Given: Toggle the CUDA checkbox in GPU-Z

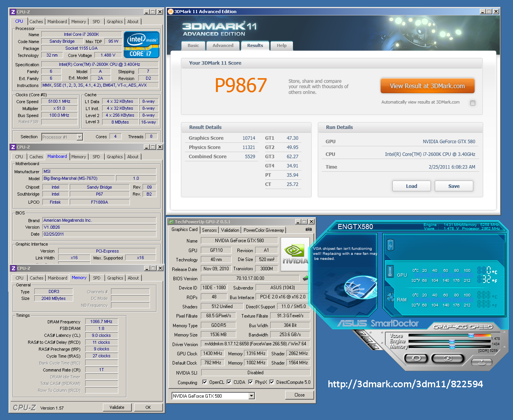Looking at the screenshot, I should (x=229, y=382).
